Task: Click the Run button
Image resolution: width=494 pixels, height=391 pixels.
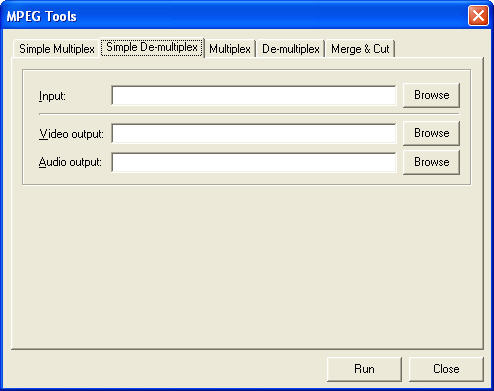Action: pos(364,369)
